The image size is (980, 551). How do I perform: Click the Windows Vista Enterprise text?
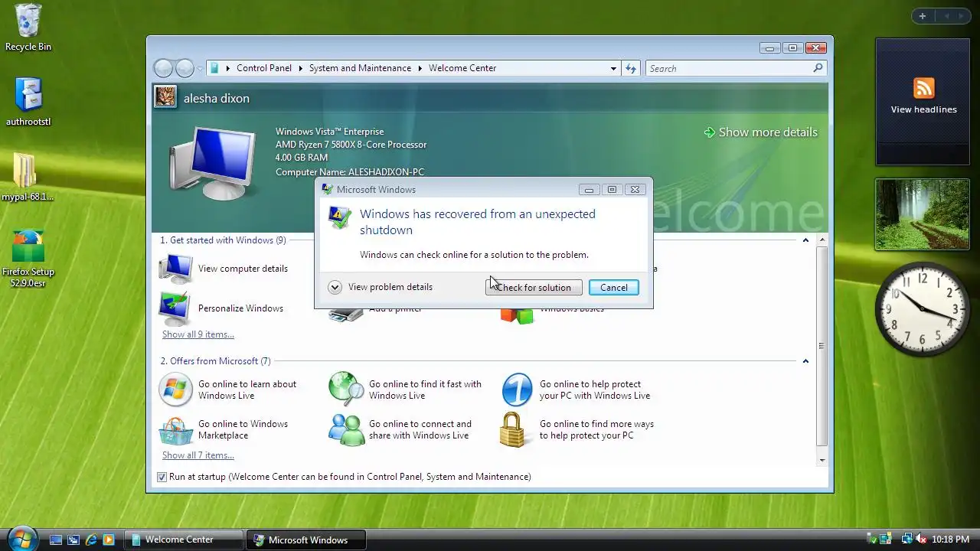click(330, 132)
